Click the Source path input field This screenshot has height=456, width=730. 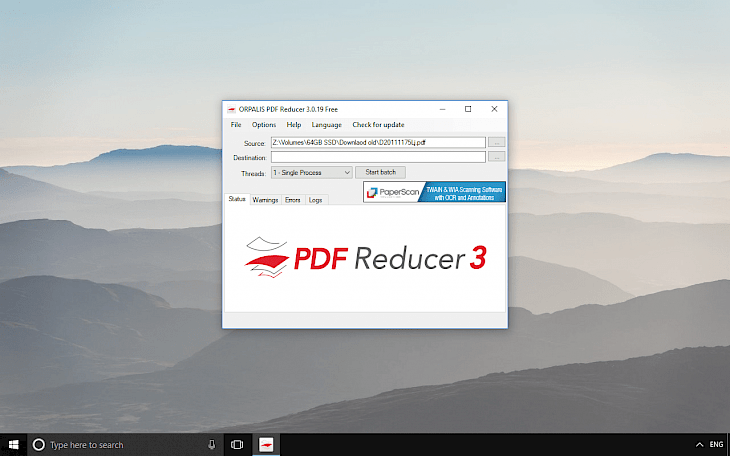click(x=378, y=143)
